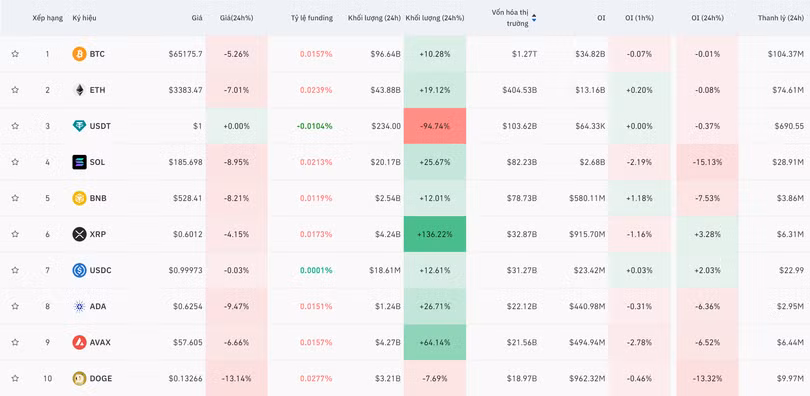Screen dimensions: 810x396
Task: Sort by Khối lượng (24h%) header
Action: click(x=435, y=18)
